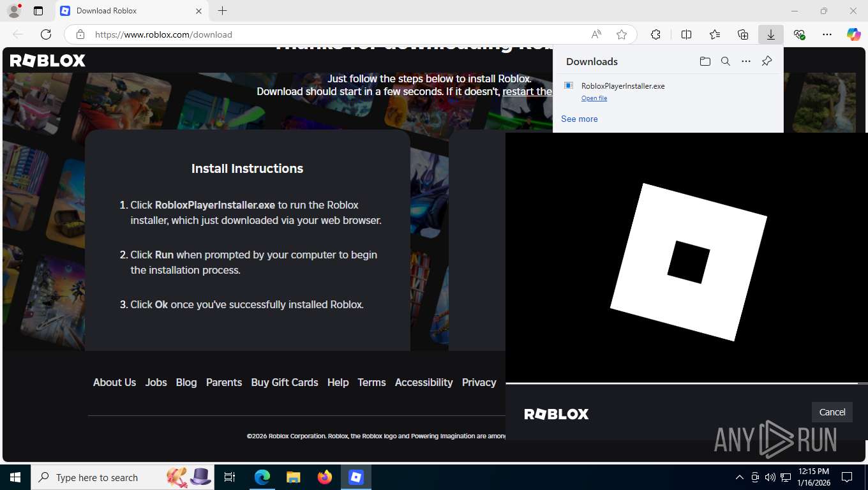Screen dimensions: 868x490
Task: Open a new tab with plus icon
Action: click(222, 11)
